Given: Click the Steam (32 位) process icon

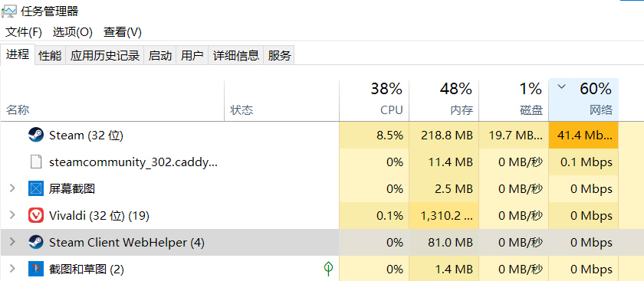Looking at the screenshot, I should [36, 135].
